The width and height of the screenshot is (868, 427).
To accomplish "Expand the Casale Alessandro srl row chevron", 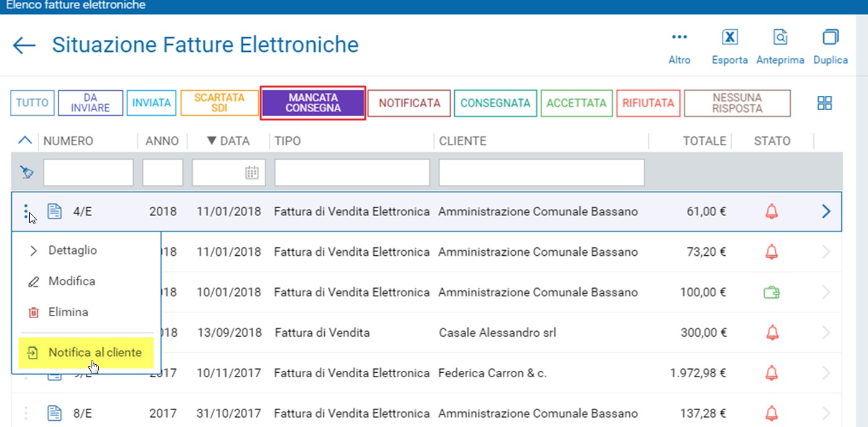I will [826, 332].
